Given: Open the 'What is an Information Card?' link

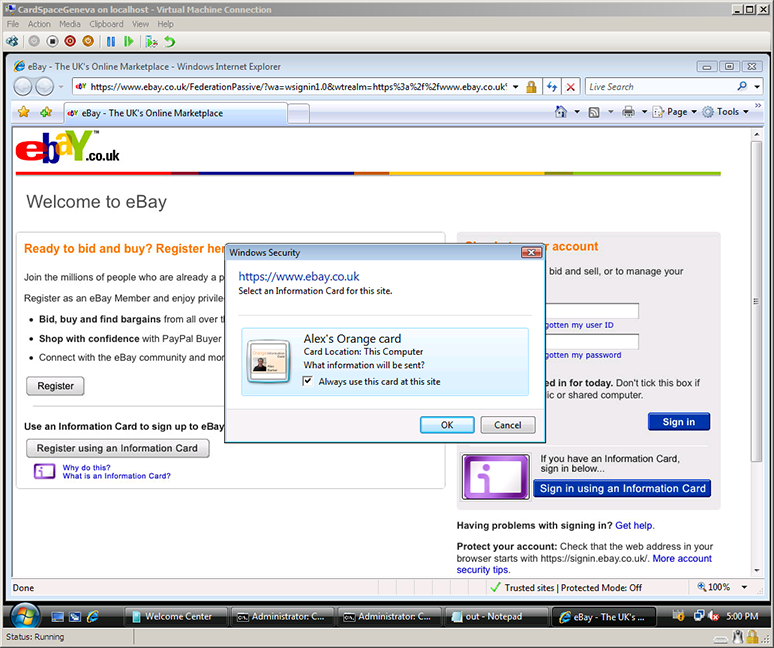Looking at the screenshot, I should pos(116,476).
